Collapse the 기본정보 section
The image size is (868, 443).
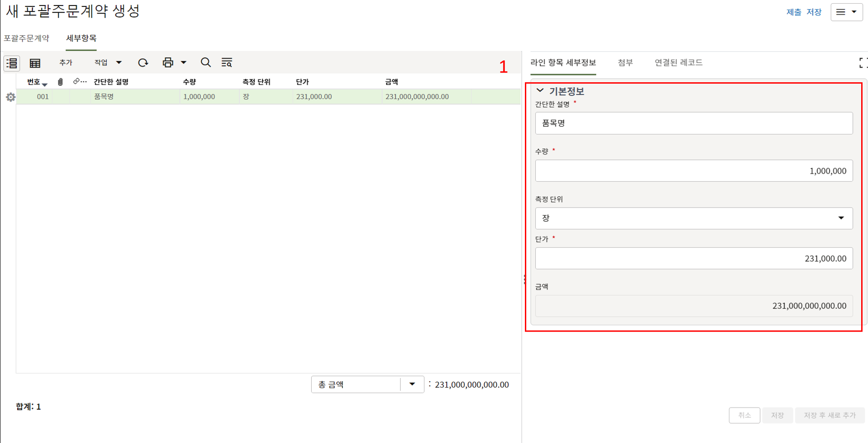click(x=540, y=91)
